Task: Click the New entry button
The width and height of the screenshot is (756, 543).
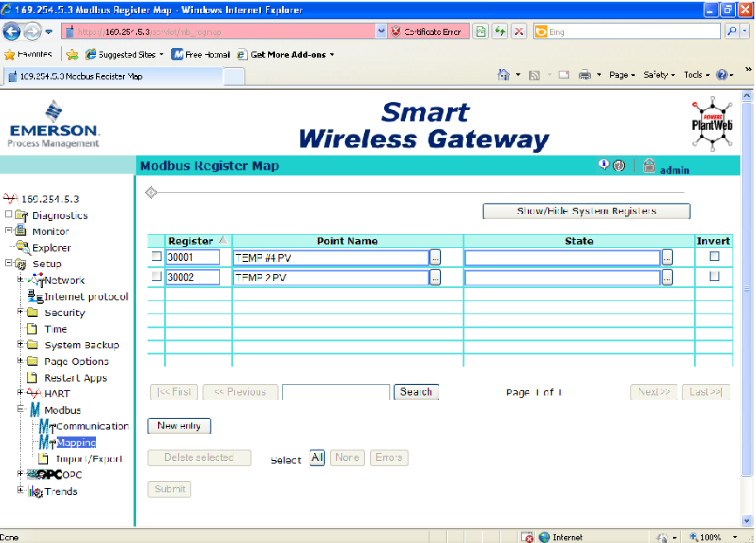Action: point(179,426)
